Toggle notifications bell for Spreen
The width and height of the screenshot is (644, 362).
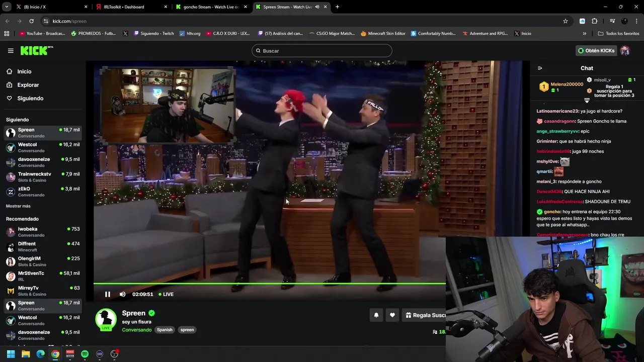point(376,315)
